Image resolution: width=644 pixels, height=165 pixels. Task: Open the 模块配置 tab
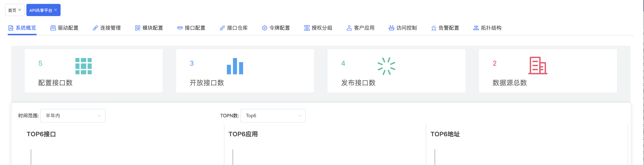149,28
